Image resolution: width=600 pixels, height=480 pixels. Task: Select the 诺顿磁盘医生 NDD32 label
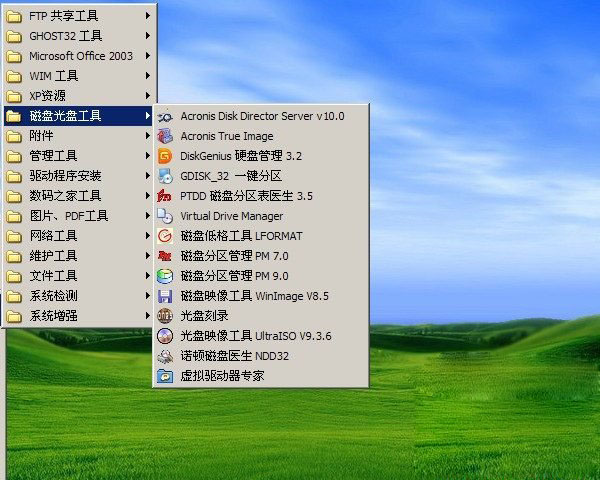(235, 356)
